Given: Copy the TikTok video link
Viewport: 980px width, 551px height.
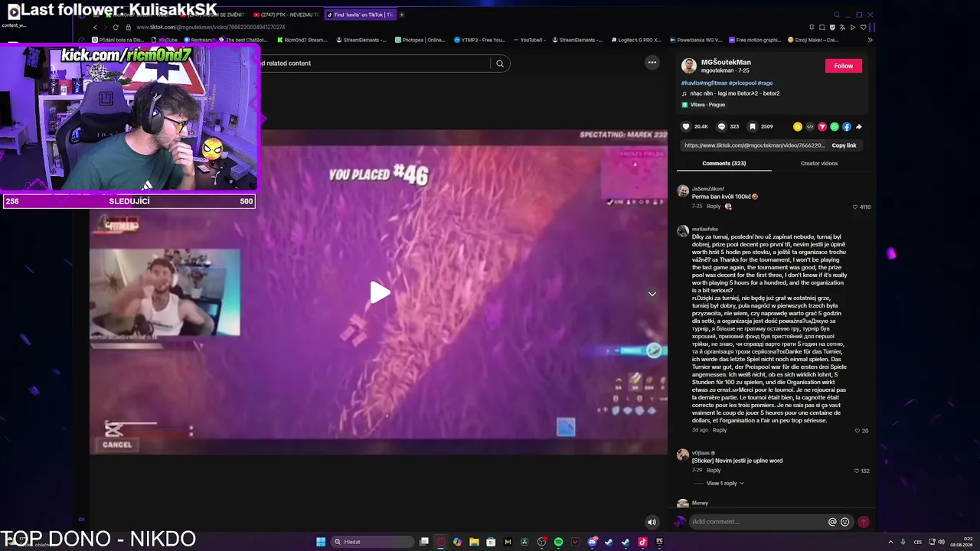Looking at the screenshot, I should pyautogui.click(x=844, y=145).
